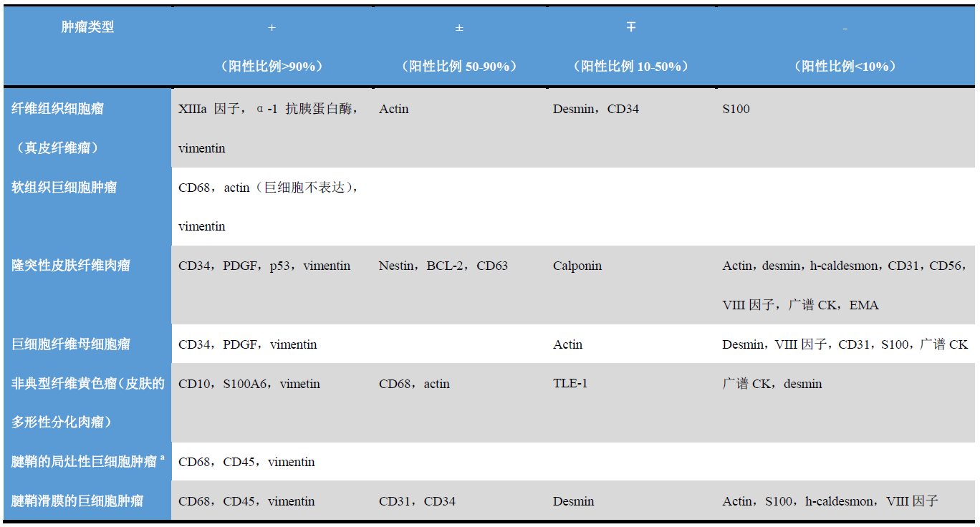
Task: Select the 隆突性皮肤纤维肉瘤 row label
Action: pos(71,266)
